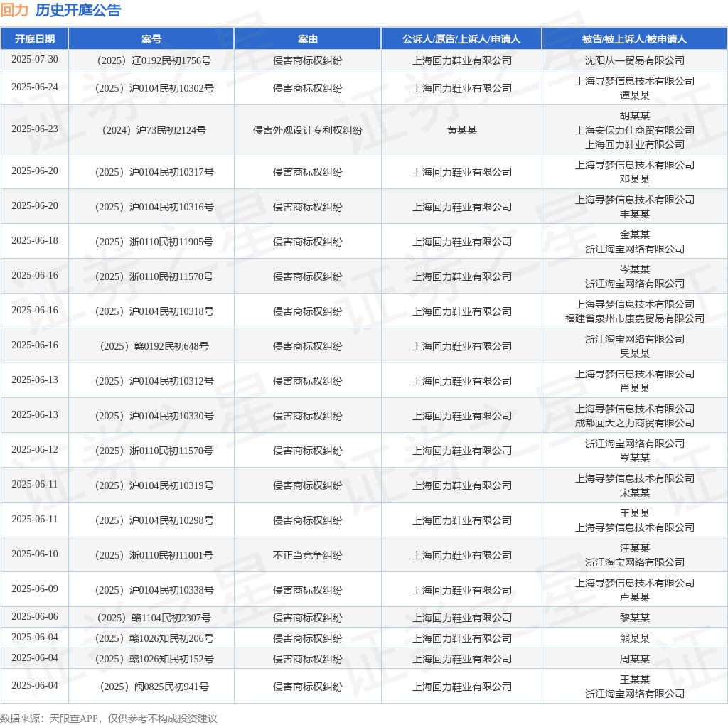The width and height of the screenshot is (728, 725).
Task: Click case number 沪0104民初10316号
Action: click(x=154, y=207)
